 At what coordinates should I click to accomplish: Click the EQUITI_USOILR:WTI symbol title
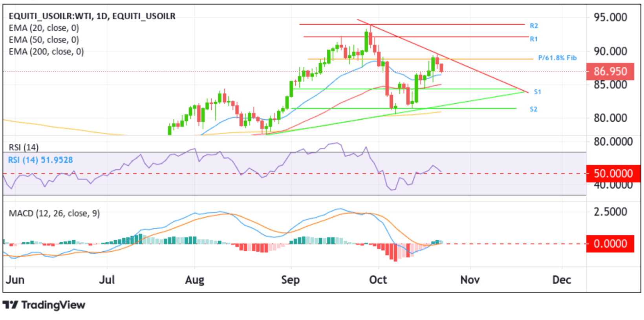pos(92,16)
